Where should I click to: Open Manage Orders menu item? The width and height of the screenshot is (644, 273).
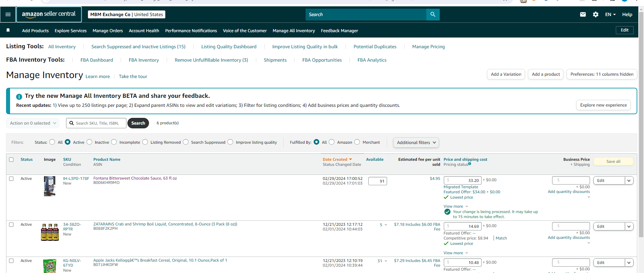[x=108, y=31]
